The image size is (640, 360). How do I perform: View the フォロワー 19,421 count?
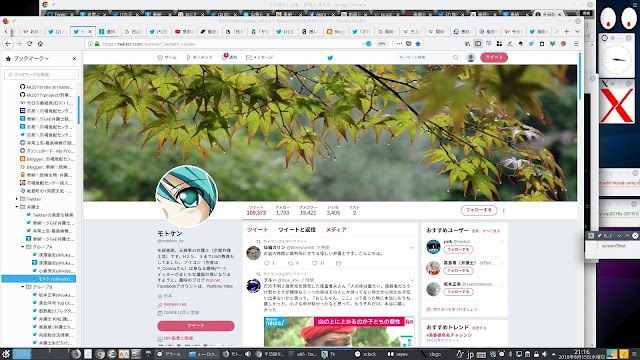coord(308,210)
